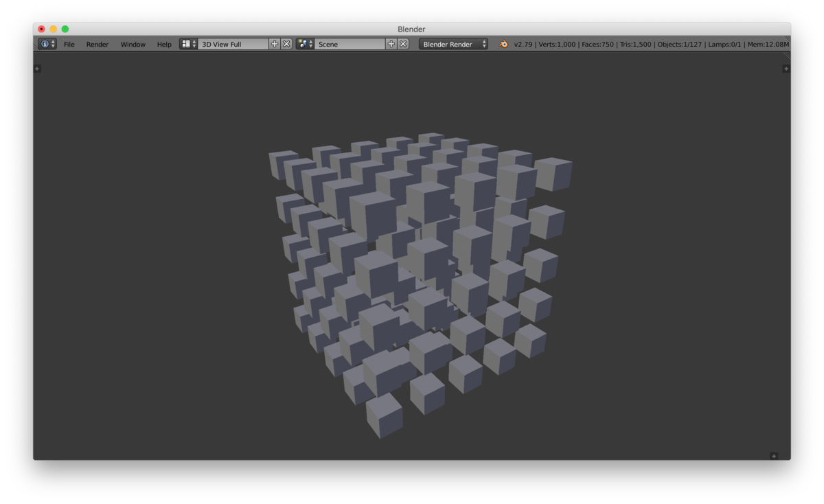Viewport: 824px width, 504px height.
Task: Open the Window menu
Action: click(133, 44)
